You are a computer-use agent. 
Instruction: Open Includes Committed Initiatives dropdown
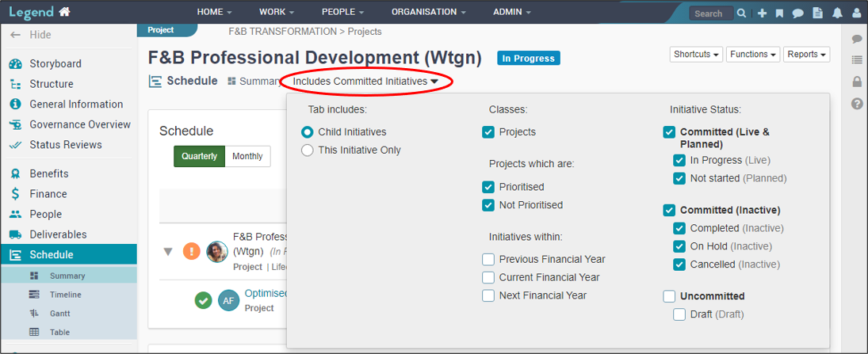point(366,82)
